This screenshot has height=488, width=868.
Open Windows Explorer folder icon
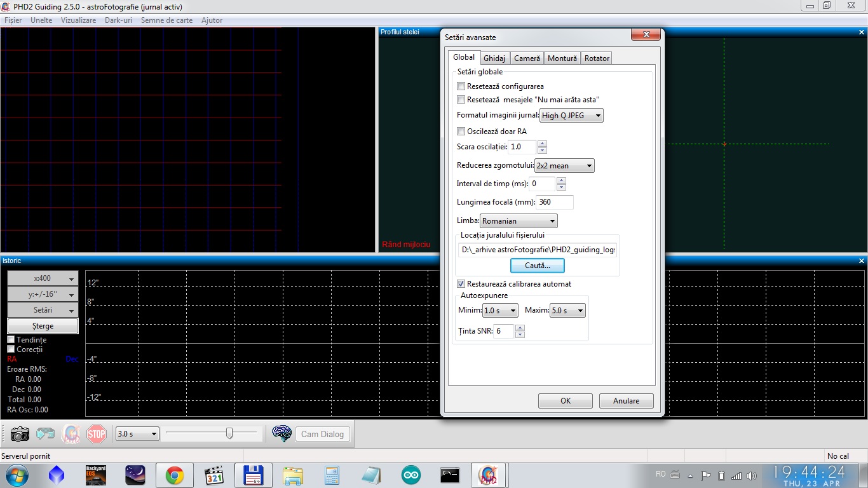[293, 475]
